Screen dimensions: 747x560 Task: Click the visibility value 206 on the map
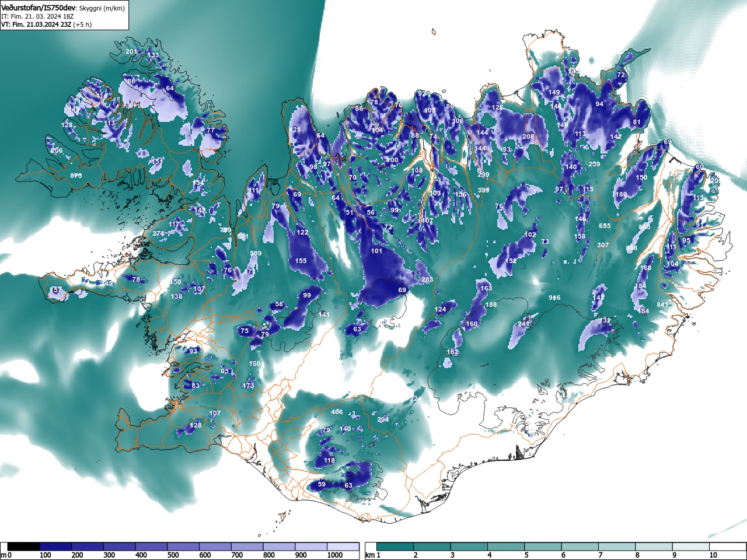56,151
